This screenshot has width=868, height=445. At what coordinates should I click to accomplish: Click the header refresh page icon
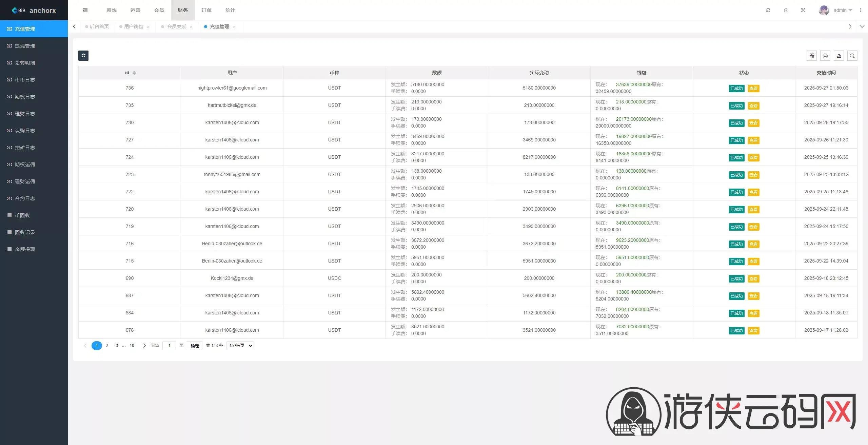click(x=768, y=10)
